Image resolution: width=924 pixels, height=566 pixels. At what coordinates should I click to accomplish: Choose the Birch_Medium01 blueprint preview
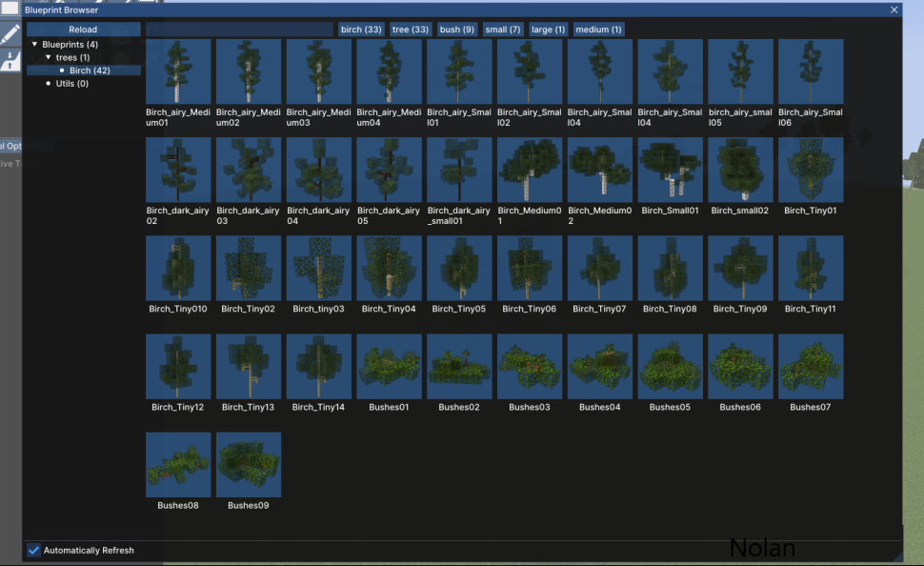pyautogui.click(x=530, y=170)
